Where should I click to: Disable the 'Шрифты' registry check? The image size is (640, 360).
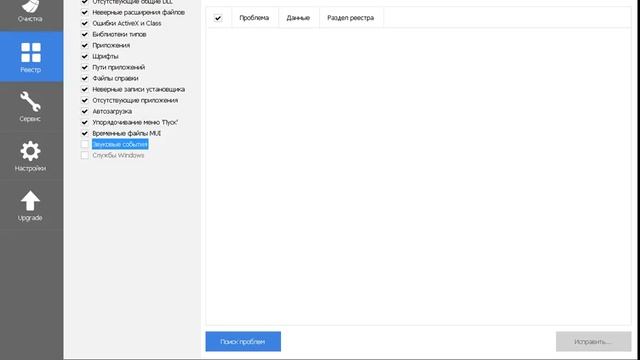[84, 56]
